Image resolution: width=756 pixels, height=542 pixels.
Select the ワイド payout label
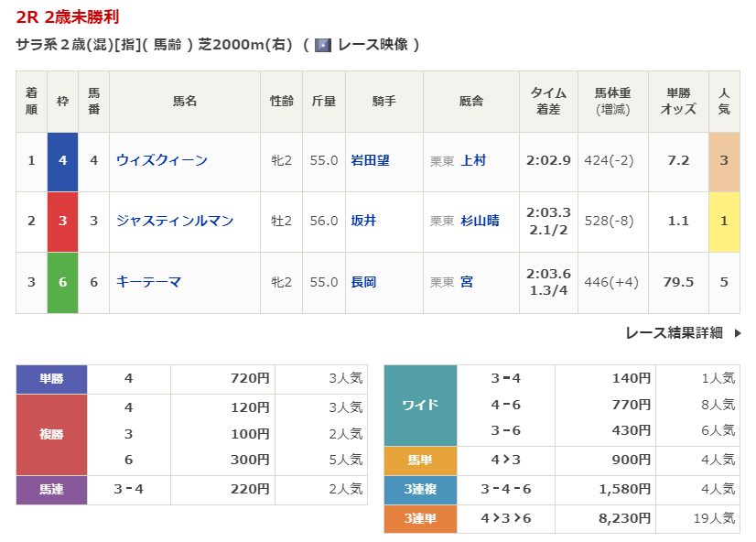420,405
